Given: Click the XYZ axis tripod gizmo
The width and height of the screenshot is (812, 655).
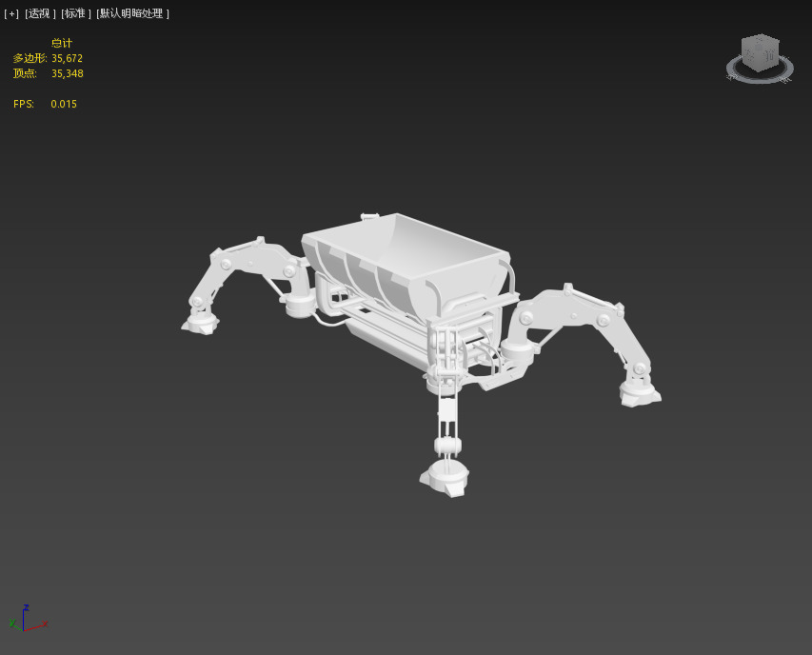Looking at the screenshot, I should click(x=28, y=618).
